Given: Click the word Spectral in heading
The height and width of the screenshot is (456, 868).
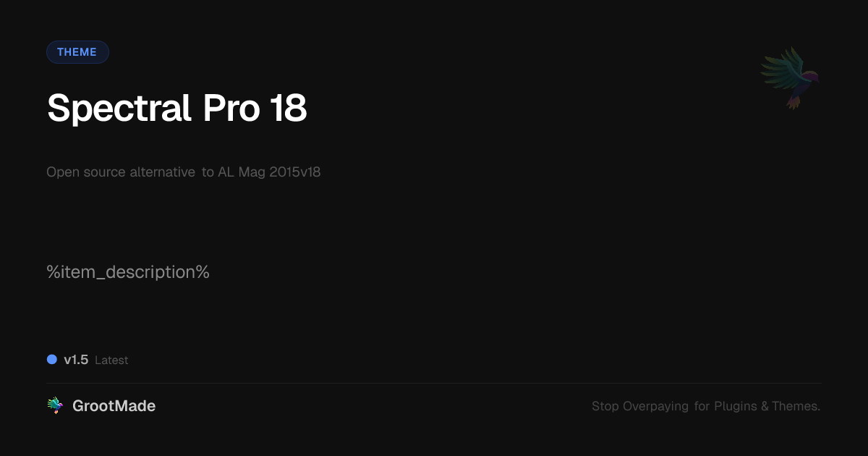Looking at the screenshot, I should pyautogui.click(x=119, y=109).
